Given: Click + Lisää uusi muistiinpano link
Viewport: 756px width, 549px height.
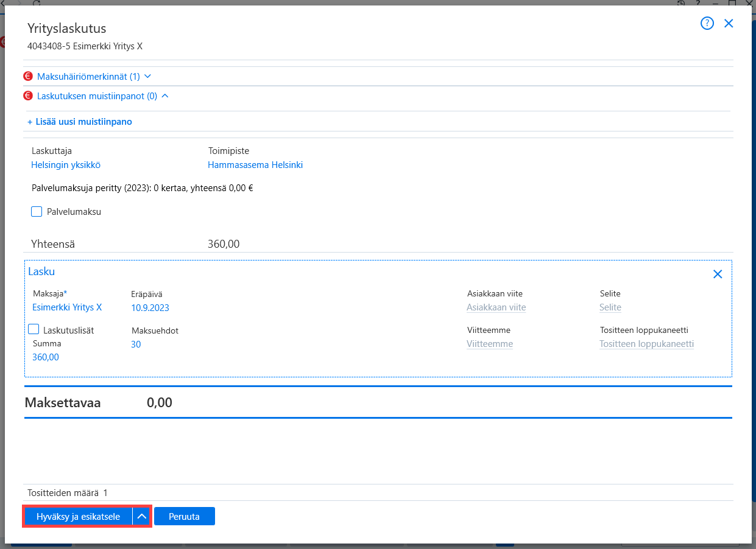Looking at the screenshot, I should pos(80,122).
